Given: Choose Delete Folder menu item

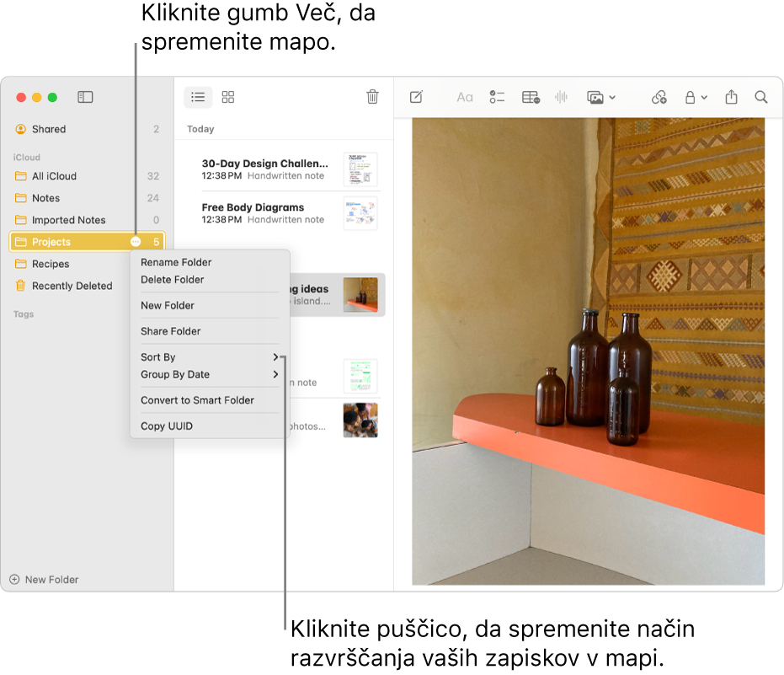Looking at the screenshot, I should pos(210,280).
